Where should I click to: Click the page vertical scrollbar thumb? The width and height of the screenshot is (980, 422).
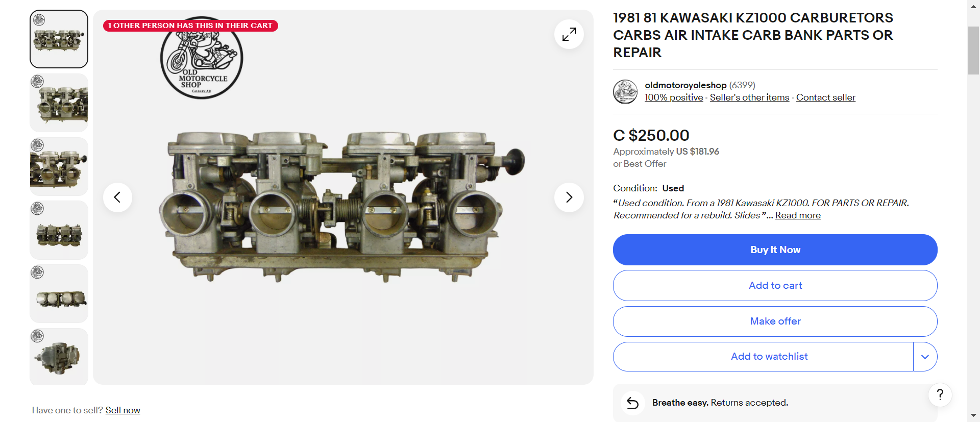pos(973,51)
